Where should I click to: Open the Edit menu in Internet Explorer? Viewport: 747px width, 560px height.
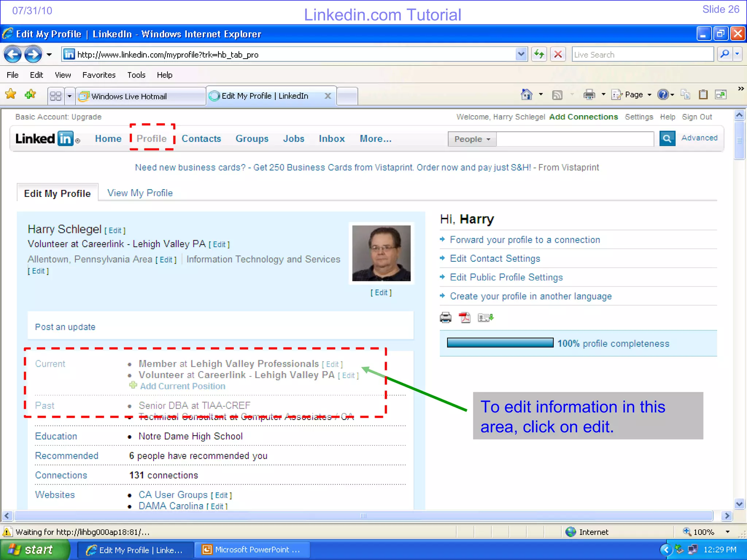(x=36, y=75)
